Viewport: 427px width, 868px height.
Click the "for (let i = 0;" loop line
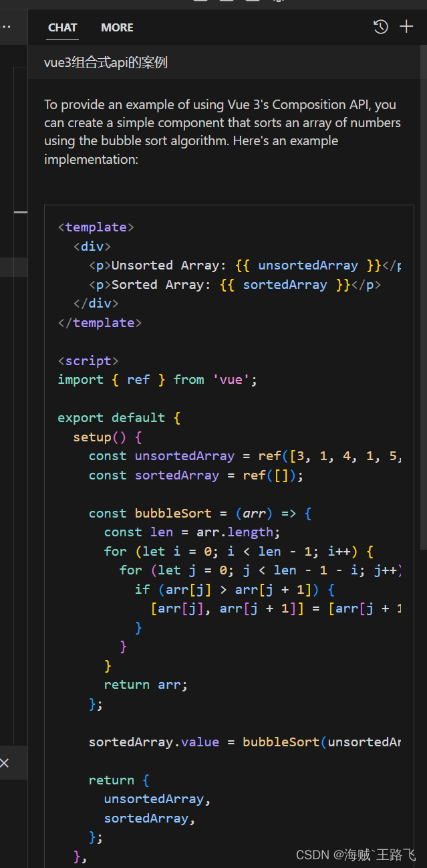tap(239, 552)
